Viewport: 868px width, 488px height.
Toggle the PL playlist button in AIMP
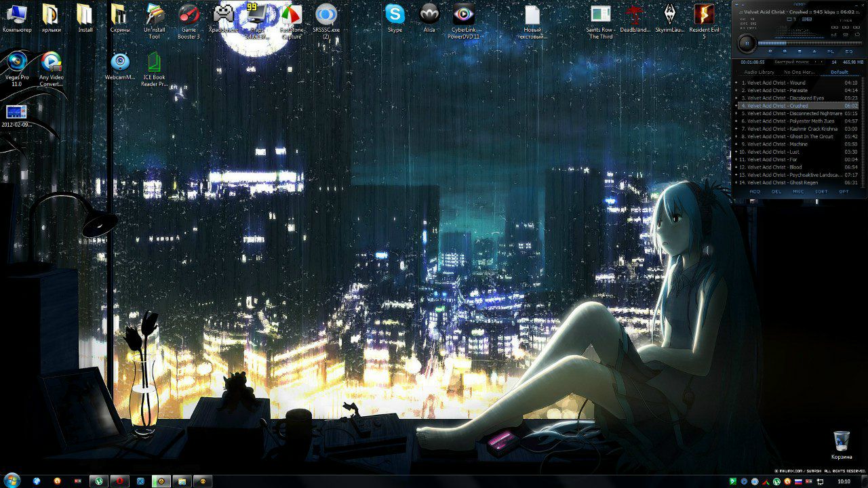pos(831,52)
